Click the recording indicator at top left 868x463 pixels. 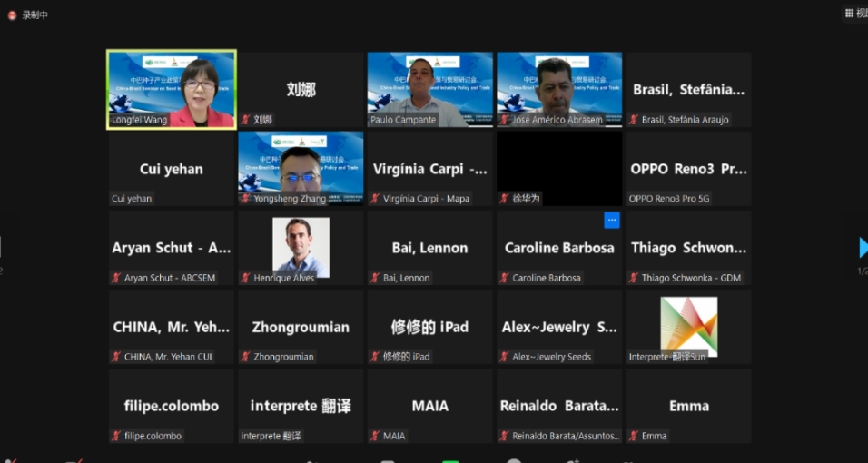coord(11,15)
